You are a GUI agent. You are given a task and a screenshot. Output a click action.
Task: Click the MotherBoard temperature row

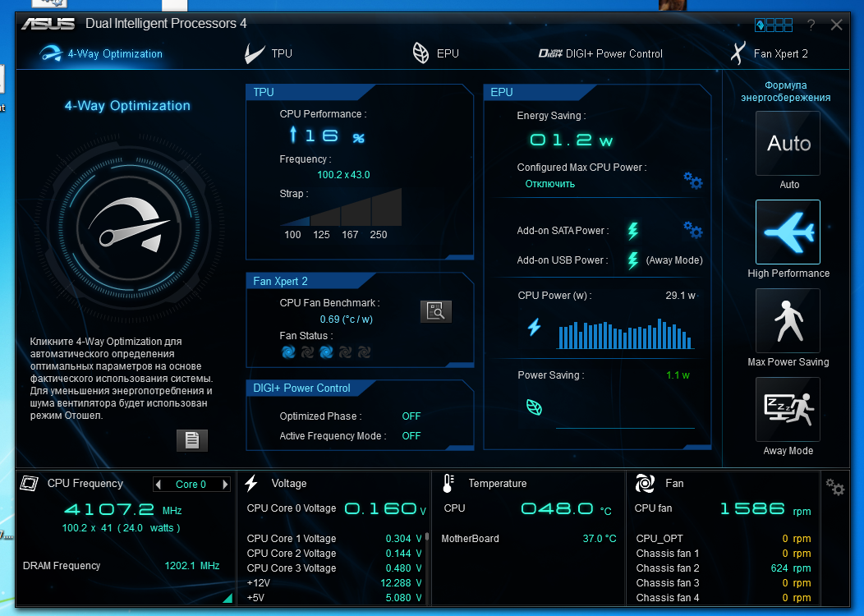coord(528,538)
